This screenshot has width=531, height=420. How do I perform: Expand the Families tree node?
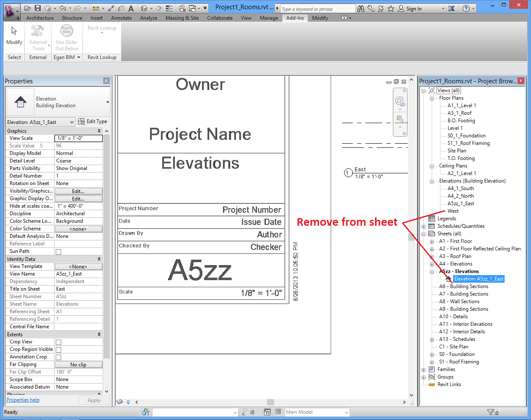(424, 370)
